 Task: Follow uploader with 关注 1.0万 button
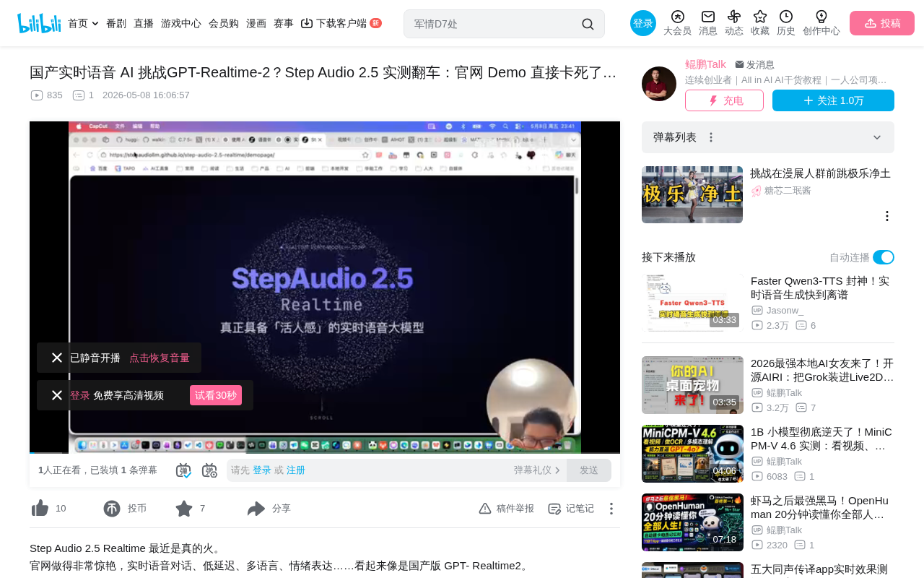pos(833,100)
